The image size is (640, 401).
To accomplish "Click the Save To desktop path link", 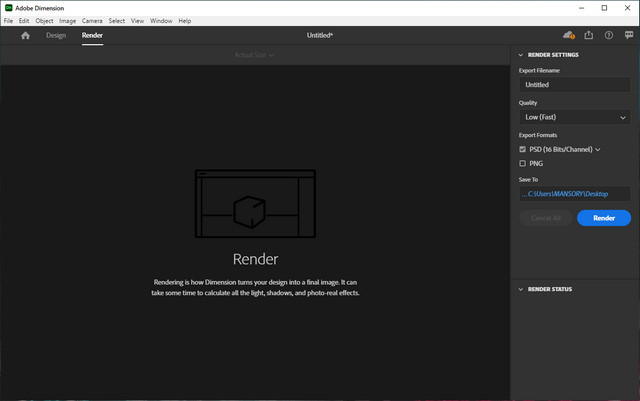I will pyautogui.click(x=574, y=194).
